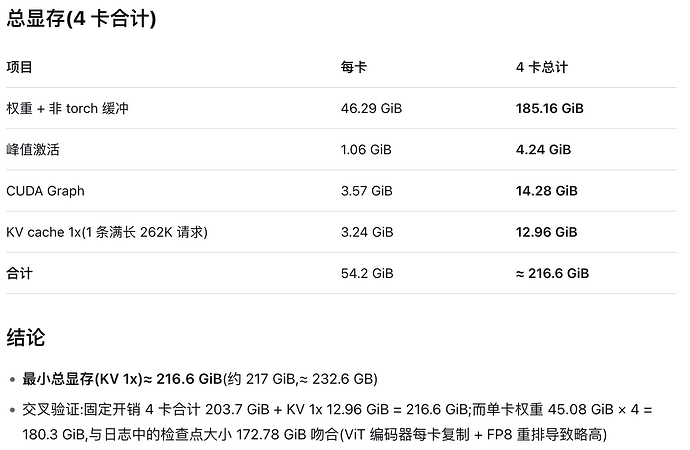The height and width of the screenshot is (450, 690).
Task: Select the 4 卡总计 column header
Action: 542,67
